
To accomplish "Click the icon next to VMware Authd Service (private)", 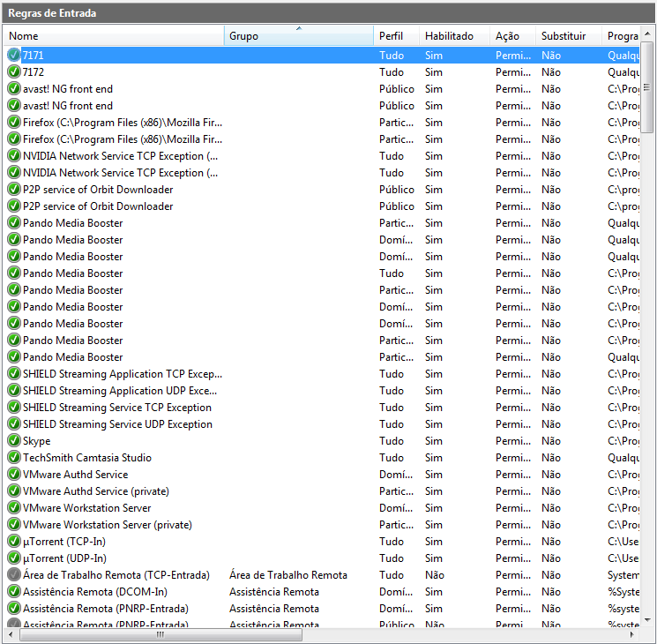I will click(14, 491).
